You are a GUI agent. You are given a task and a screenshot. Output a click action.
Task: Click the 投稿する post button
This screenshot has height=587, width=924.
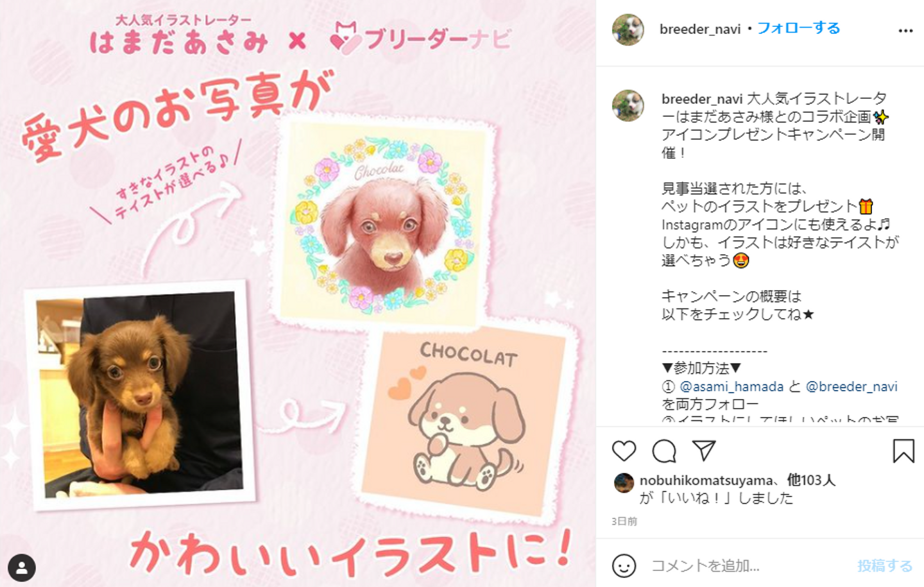pyautogui.click(x=885, y=565)
